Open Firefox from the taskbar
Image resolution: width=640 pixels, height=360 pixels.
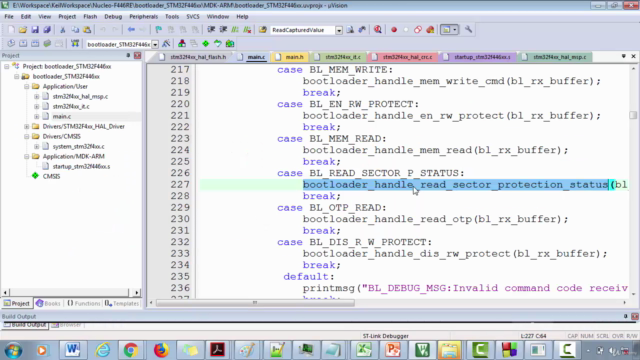click(x=161, y=350)
